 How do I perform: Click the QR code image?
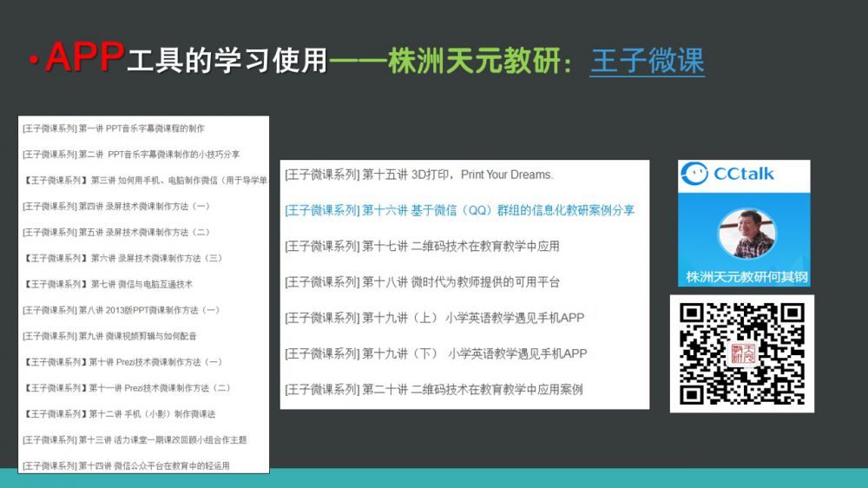(x=742, y=353)
